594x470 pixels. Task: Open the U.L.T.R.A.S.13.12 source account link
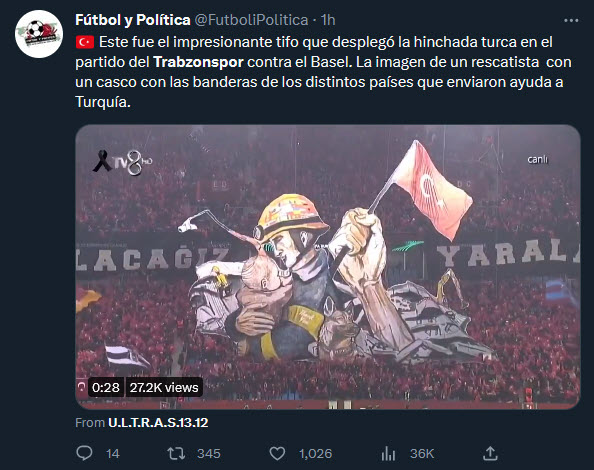pyautogui.click(x=158, y=423)
